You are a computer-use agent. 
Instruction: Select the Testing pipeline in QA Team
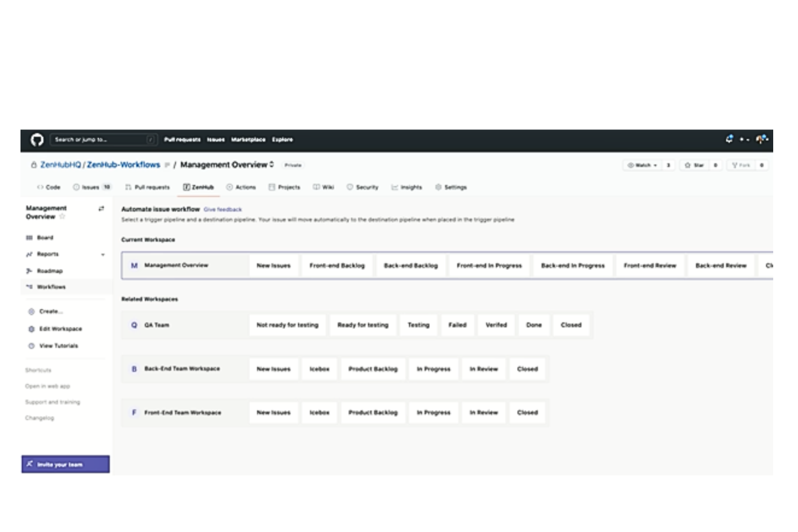pos(418,325)
